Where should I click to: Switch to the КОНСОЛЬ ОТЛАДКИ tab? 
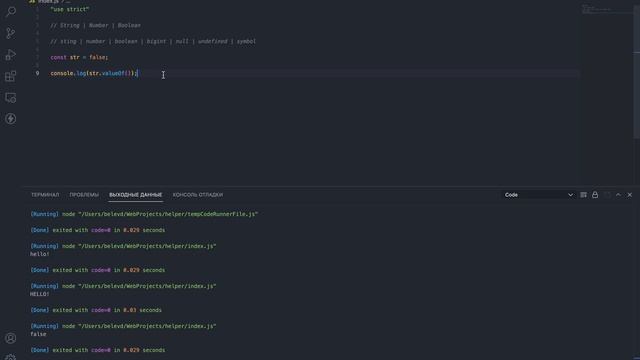198,195
